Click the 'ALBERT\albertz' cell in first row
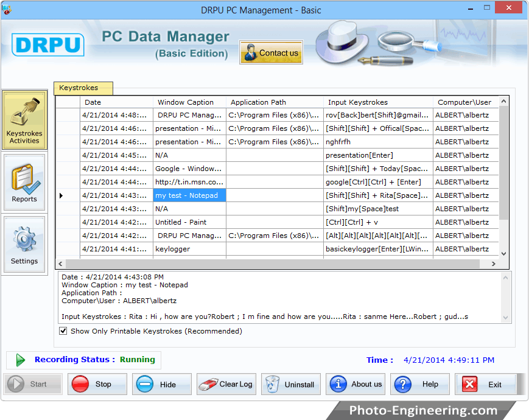The height and width of the screenshot is (420, 529). point(466,115)
